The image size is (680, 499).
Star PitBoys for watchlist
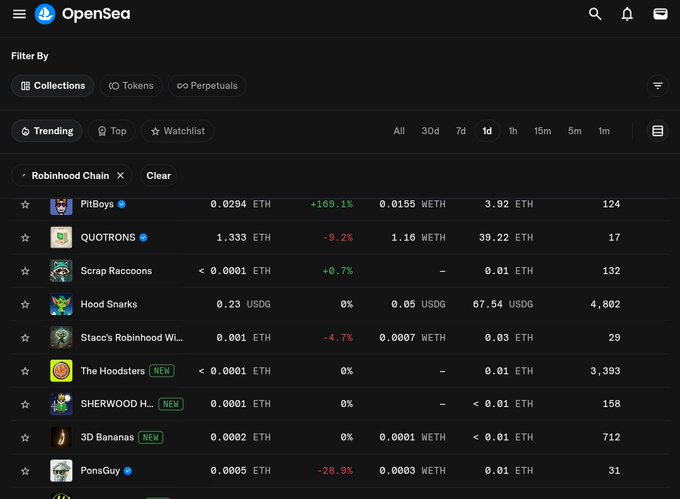25,204
